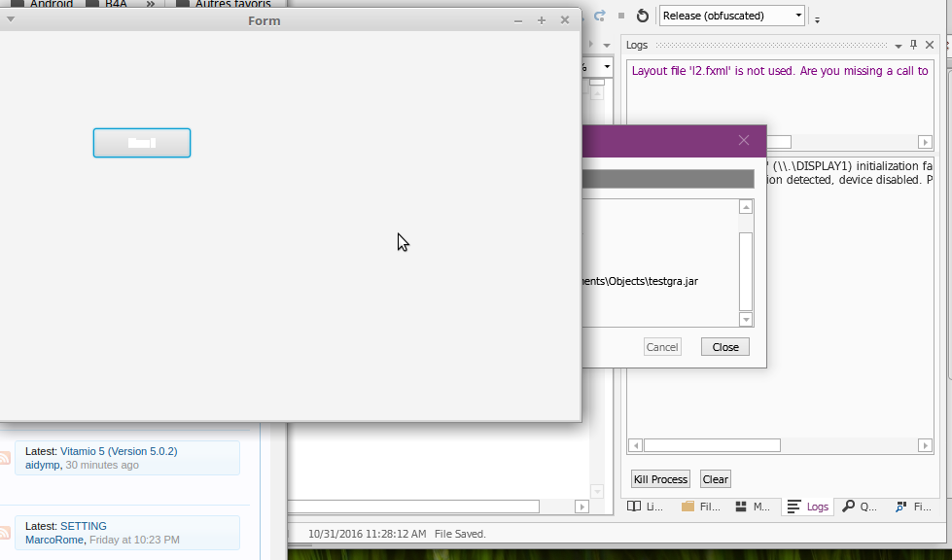Viewport: 952px width, 560px height.
Task: Click the 'device disabled' log line
Action: 850,180
